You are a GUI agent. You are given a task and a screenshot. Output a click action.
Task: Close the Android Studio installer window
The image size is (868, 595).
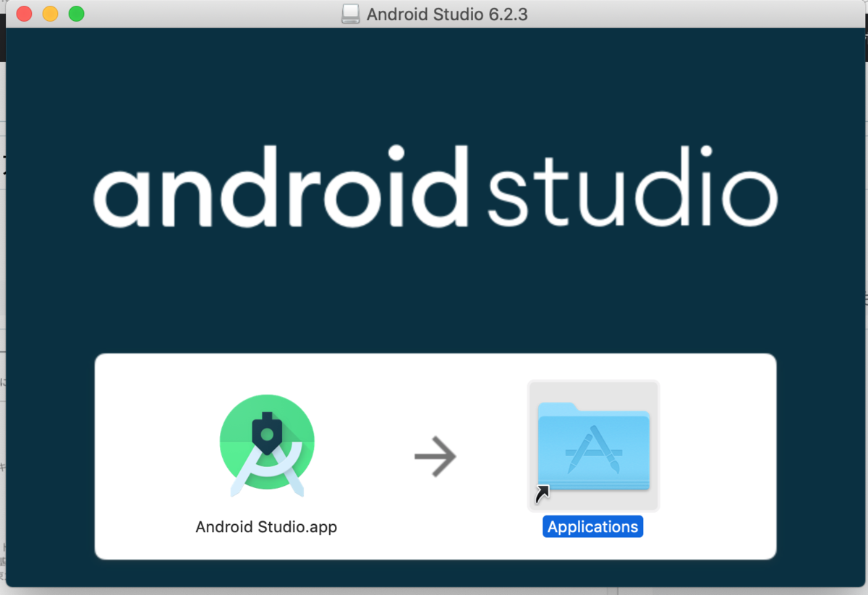24,14
